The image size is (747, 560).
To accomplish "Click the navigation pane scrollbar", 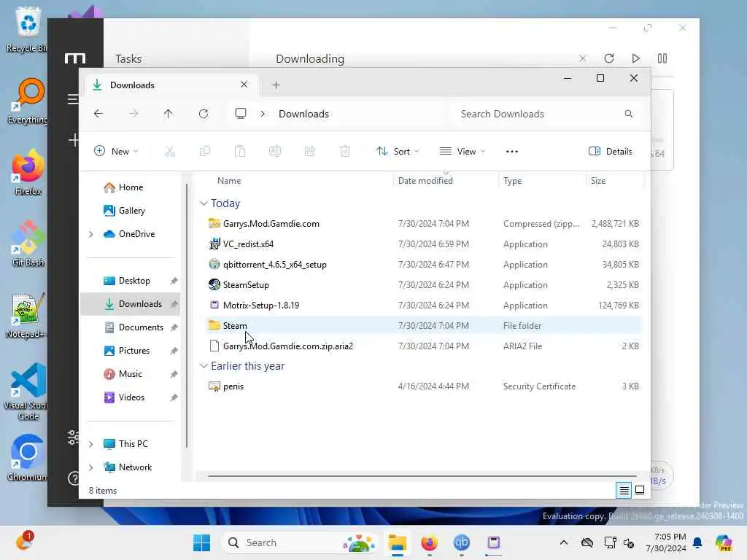I will pos(186,314).
